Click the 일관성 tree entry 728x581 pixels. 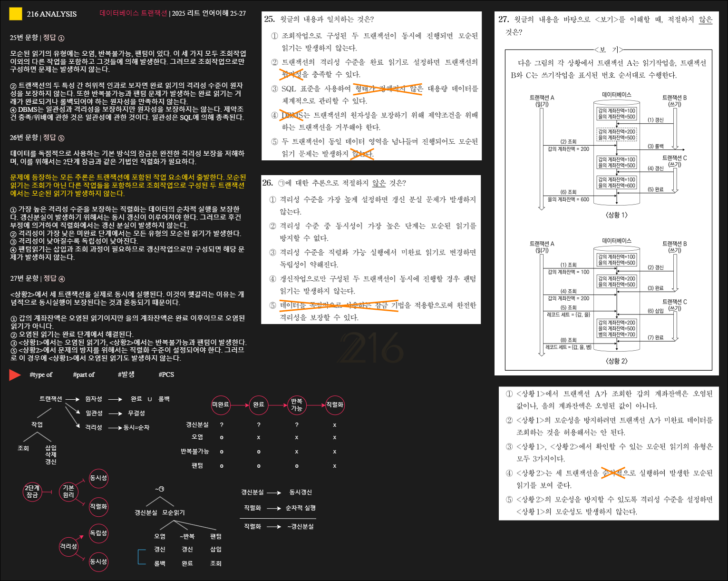point(94,413)
